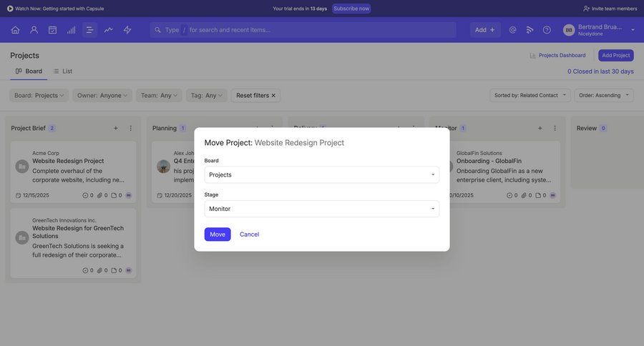Click the Subscribe now button
This screenshot has width=644, height=346.
point(351,9)
